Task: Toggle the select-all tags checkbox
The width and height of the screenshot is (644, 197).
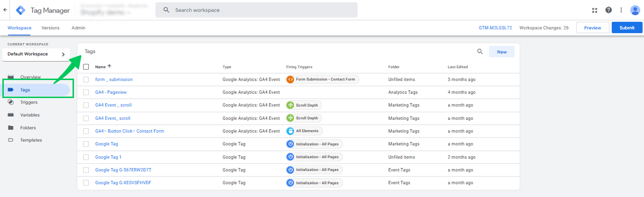Action: click(86, 67)
